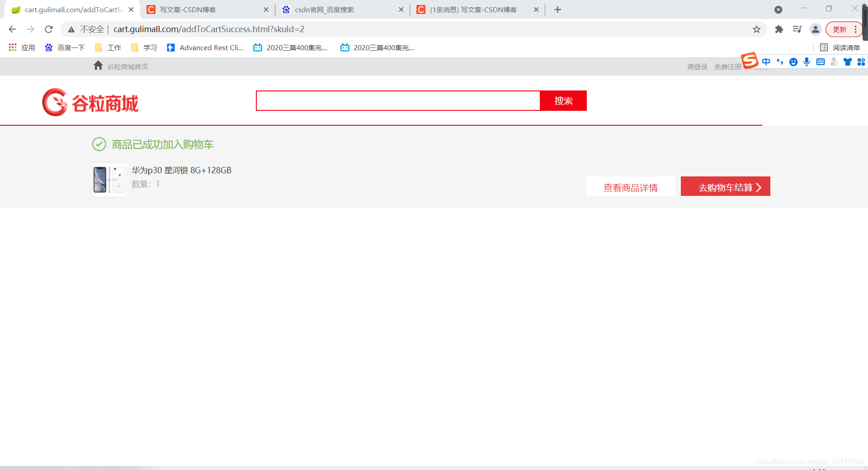The width and height of the screenshot is (868, 470).
Task: Open the 应用 apps shortcut
Action: [x=22, y=47]
